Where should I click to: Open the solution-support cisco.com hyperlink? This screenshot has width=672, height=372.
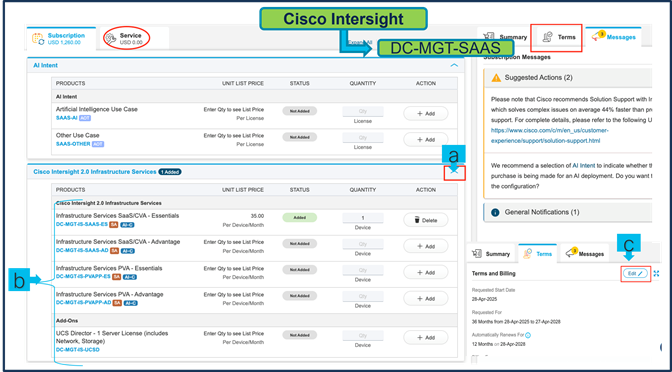tap(550, 135)
